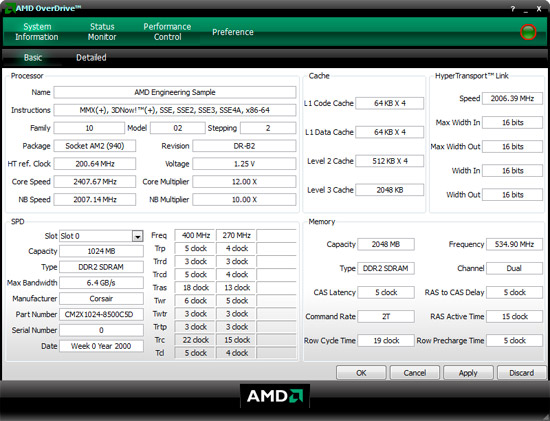Click the Revision DR-B2 field
Viewport: 550px width, 421px height.
pos(244,146)
